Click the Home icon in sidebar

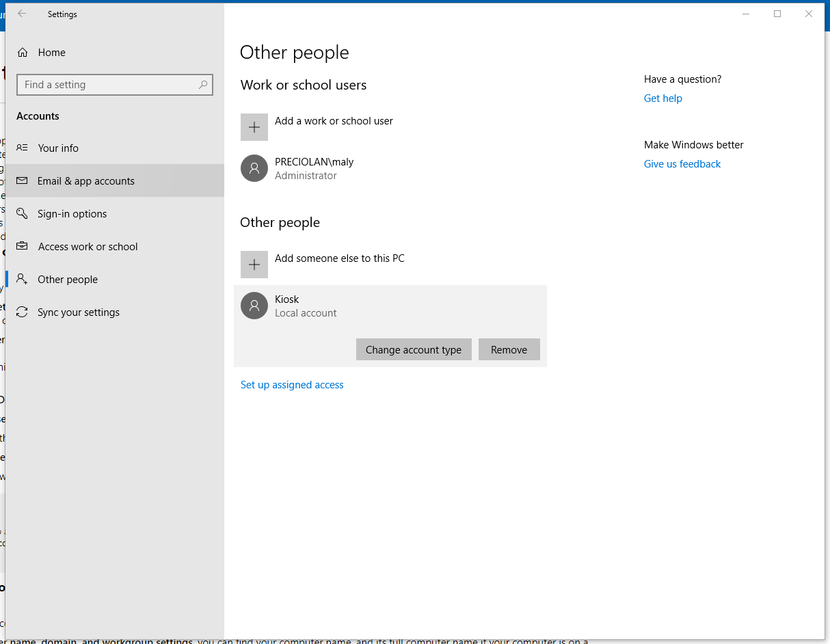pos(23,53)
